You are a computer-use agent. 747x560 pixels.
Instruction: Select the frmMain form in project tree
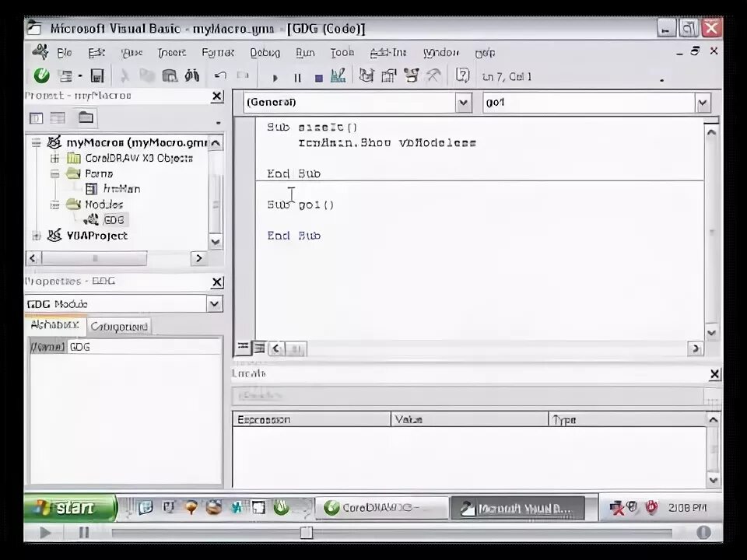pyautogui.click(x=121, y=189)
